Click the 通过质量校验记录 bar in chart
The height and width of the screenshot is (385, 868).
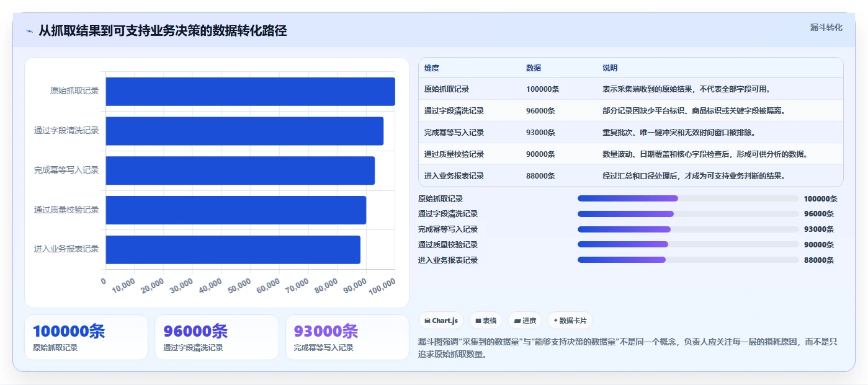(236, 210)
